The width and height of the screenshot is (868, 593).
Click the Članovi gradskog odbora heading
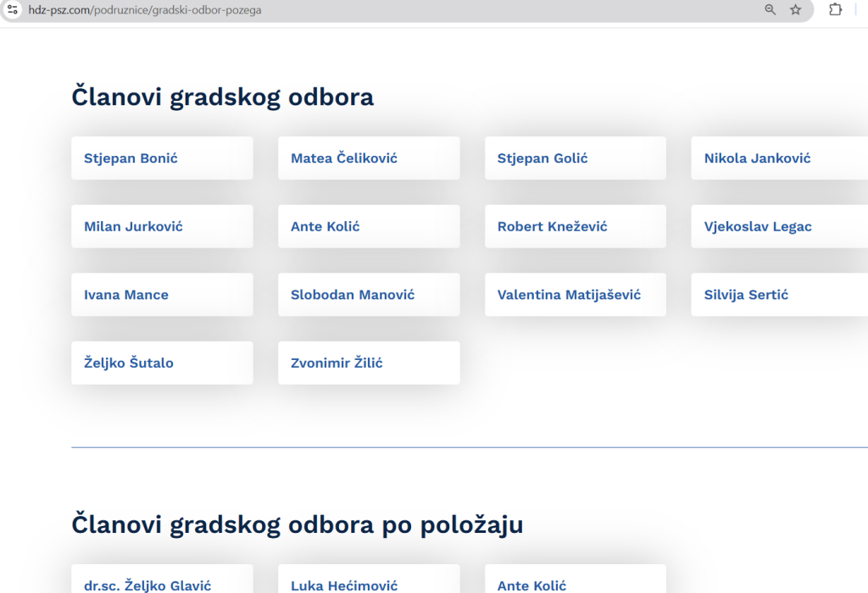[223, 97]
